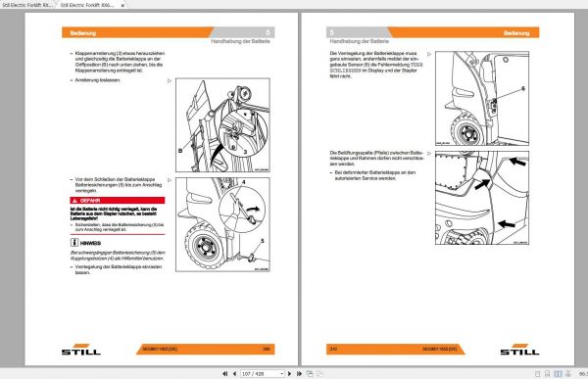Click the zoom percentage value

point(583,374)
